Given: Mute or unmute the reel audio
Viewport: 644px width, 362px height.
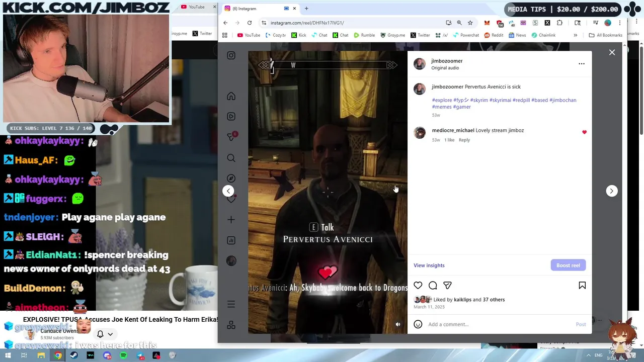Looking at the screenshot, I should (x=398, y=324).
